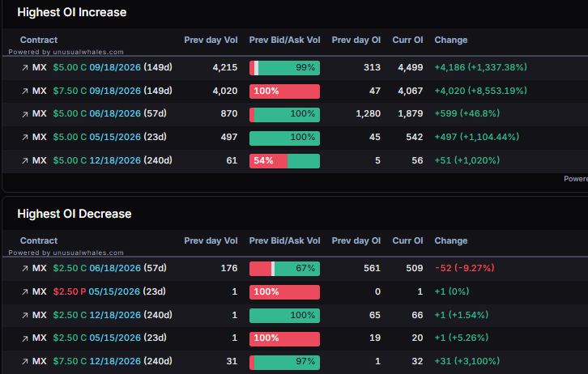Click the Highest OI Decrease heading
Screen dimensions: 588x374
75,214
